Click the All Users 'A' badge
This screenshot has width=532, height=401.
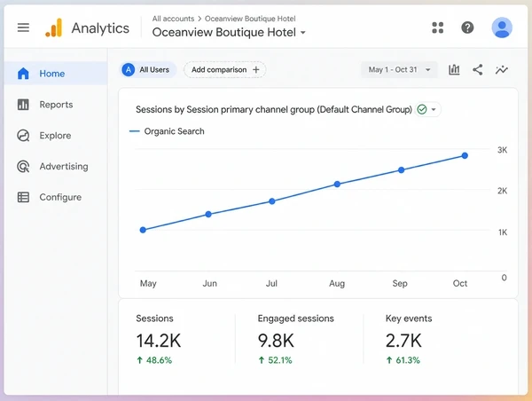[x=129, y=70]
